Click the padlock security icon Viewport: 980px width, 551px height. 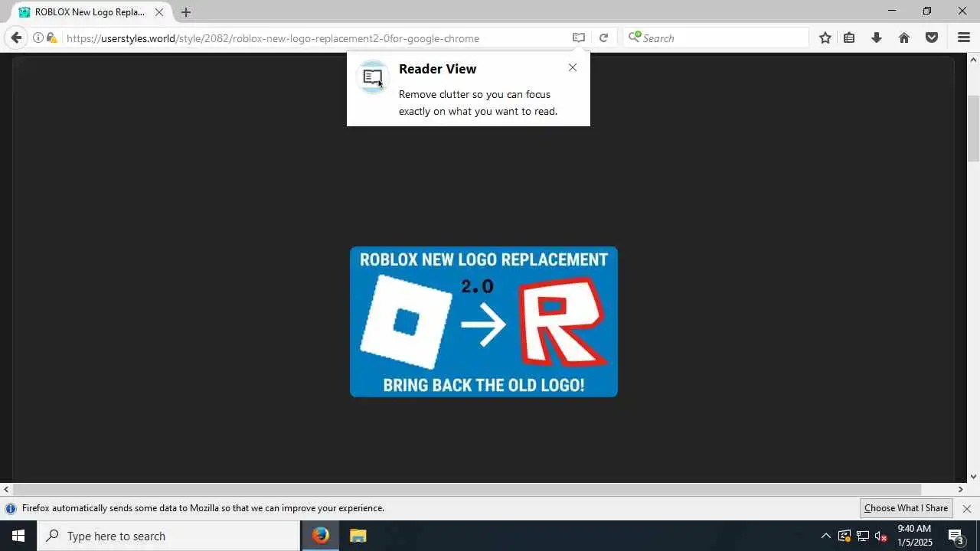(51, 37)
